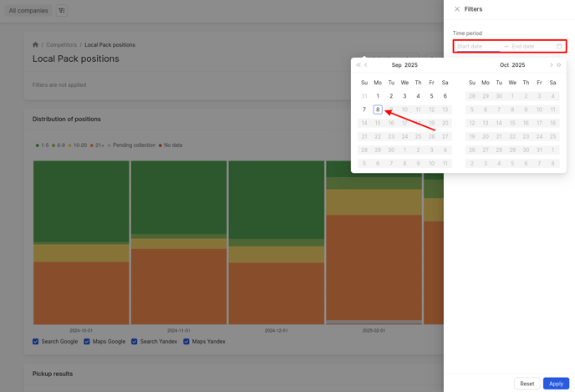Uncheck the Search Google checkbox

(36, 342)
